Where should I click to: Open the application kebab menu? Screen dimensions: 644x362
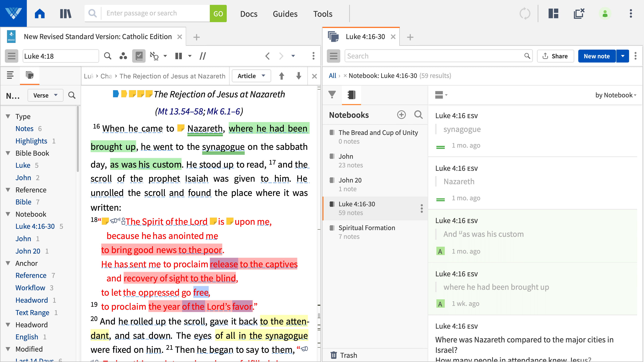[631, 13]
